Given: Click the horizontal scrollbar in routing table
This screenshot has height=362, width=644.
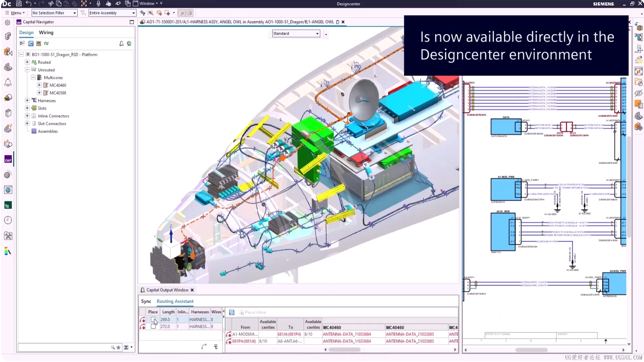Looking at the screenshot, I should [x=344, y=350].
